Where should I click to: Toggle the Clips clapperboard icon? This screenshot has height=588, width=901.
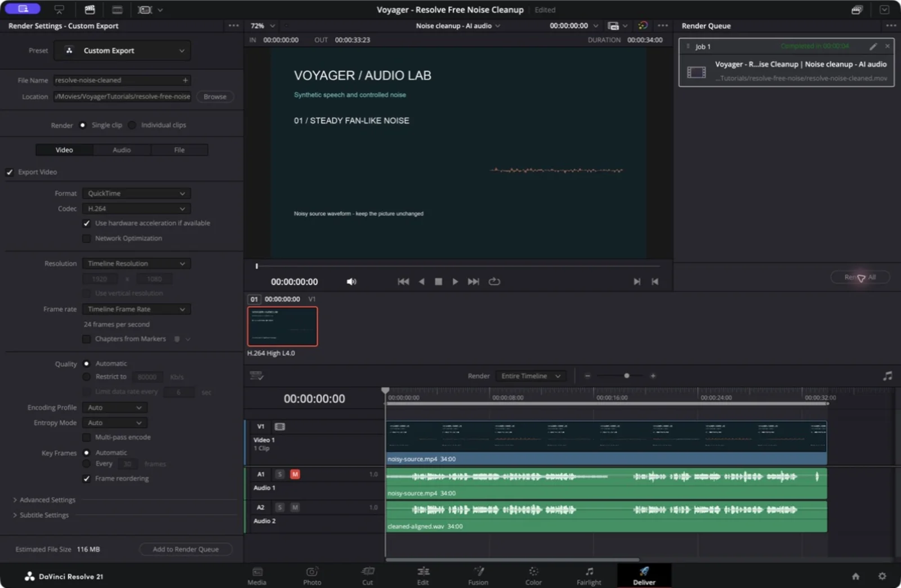point(90,10)
